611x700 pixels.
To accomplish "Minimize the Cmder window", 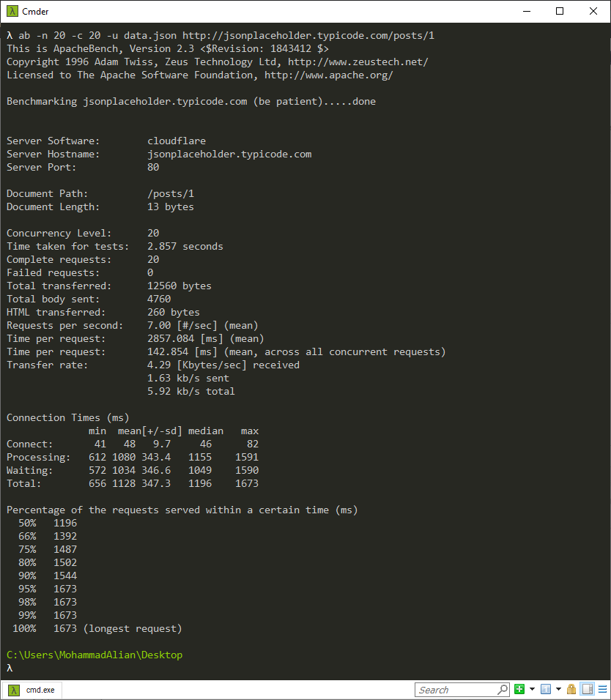I will [x=526, y=11].
